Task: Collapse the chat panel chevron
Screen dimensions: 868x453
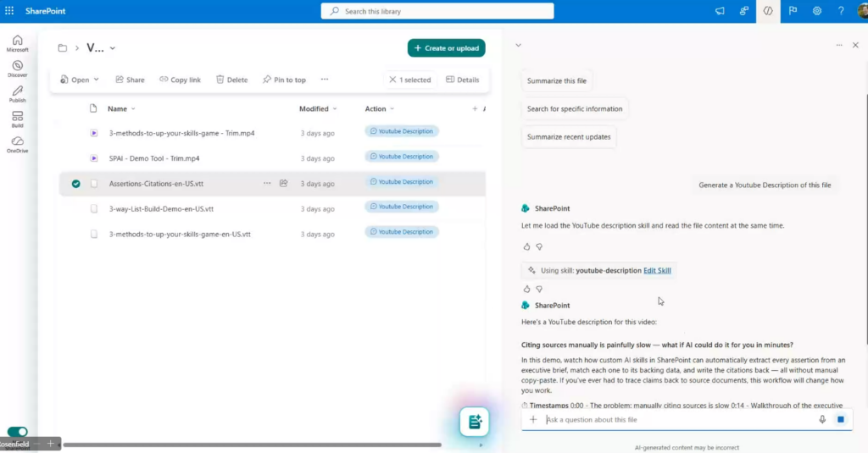Action: [518, 46]
